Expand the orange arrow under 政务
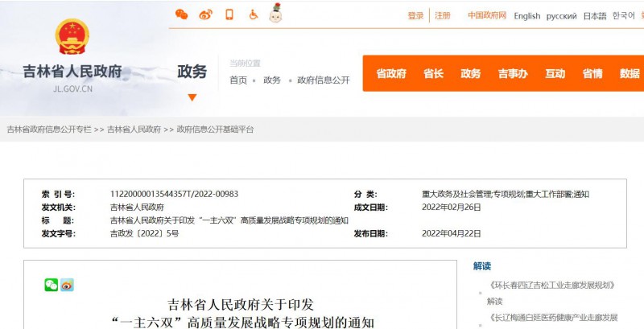The image size is (644, 329). [192, 97]
